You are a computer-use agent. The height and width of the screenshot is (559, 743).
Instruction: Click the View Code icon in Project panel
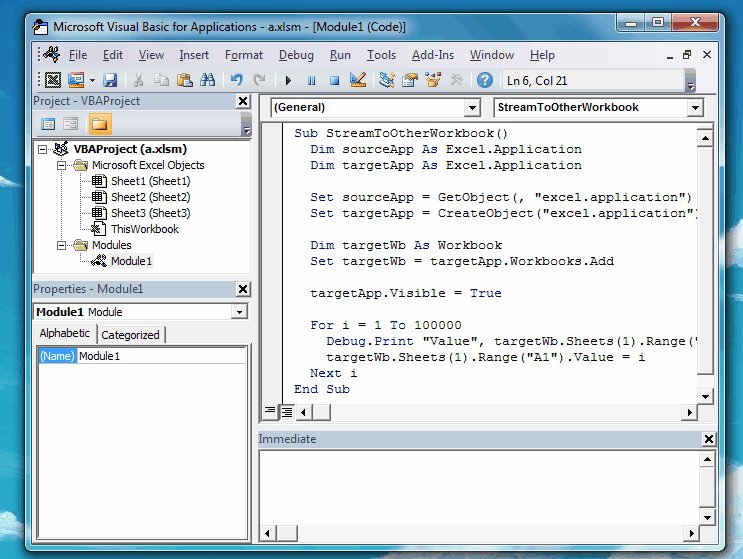point(48,125)
